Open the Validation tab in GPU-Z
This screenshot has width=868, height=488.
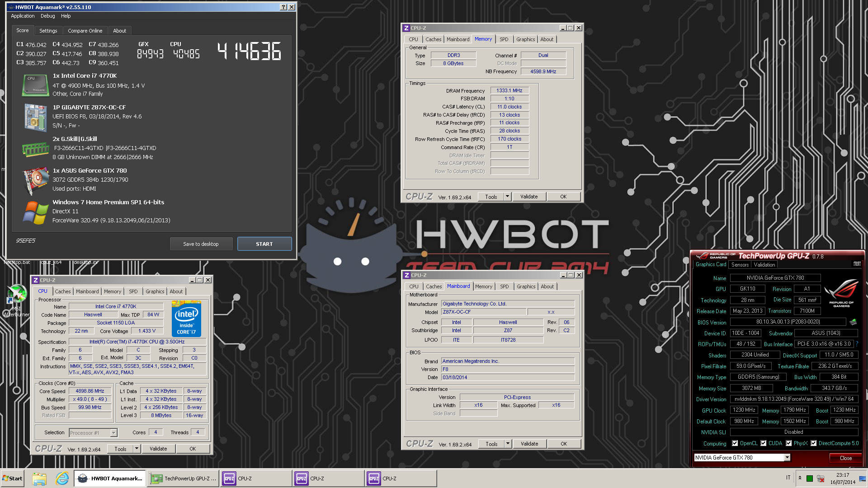click(764, 265)
